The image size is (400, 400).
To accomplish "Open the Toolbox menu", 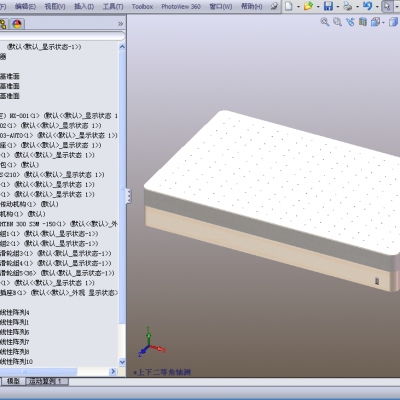I will [142, 6].
